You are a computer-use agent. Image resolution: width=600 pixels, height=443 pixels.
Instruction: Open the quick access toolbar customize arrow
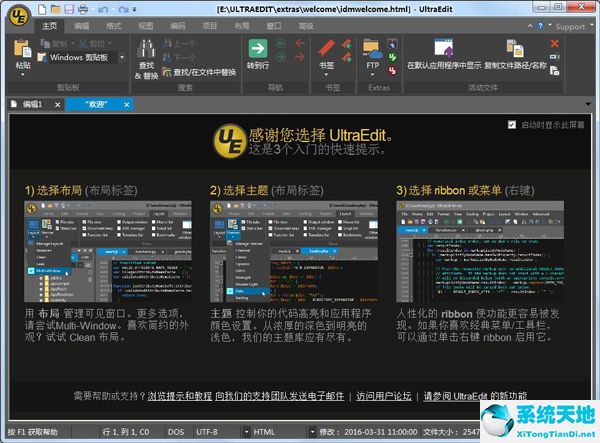[x=134, y=10]
